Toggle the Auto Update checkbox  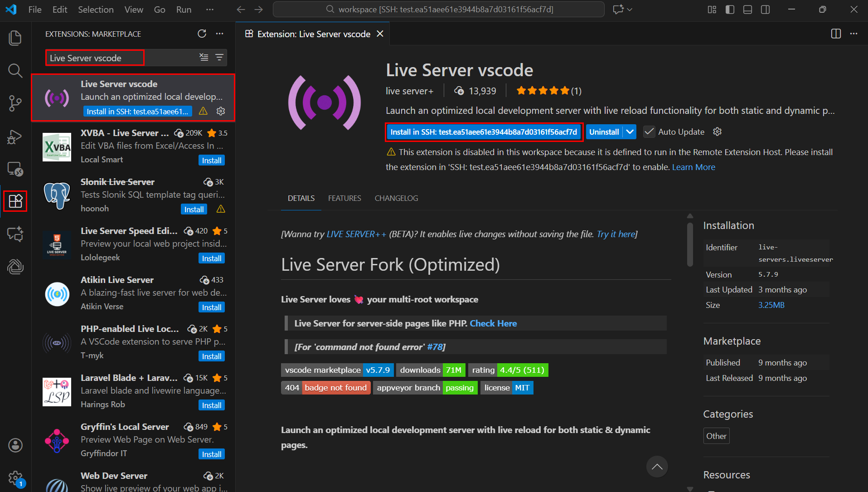(649, 132)
